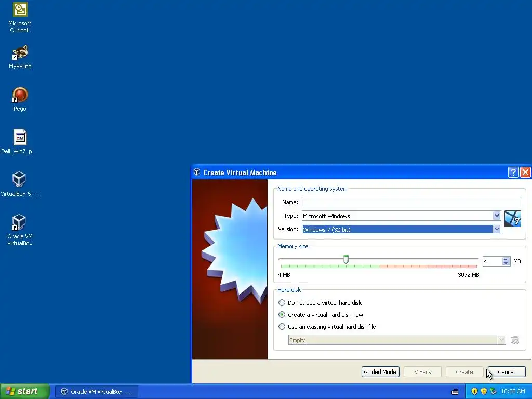Click the choose virtual hard disk file icon
The image size is (532, 399).
pyautogui.click(x=515, y=340)
